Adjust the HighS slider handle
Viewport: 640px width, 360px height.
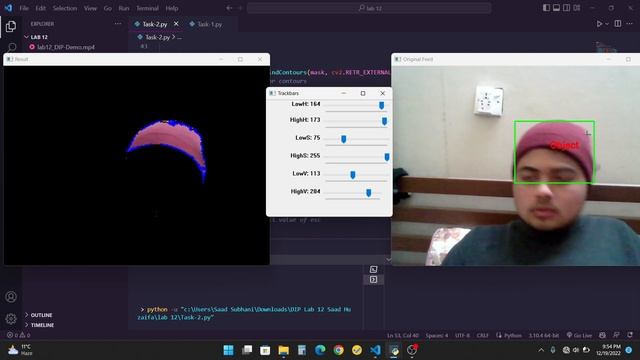point(387,157)
